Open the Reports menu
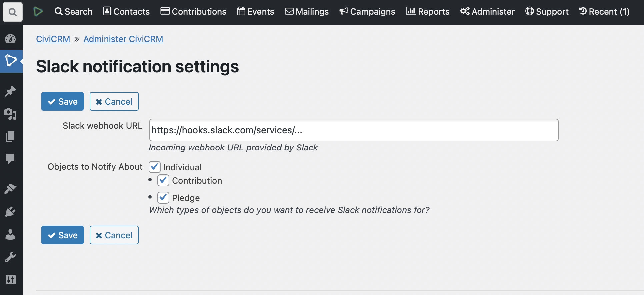 click(x=428, y=12)
